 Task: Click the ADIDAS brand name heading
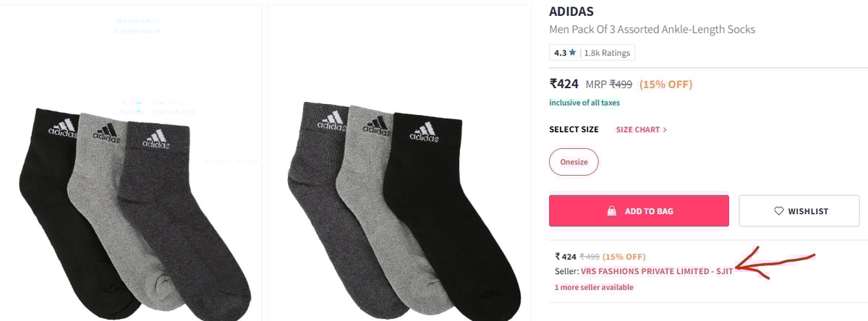click(571, 12)
